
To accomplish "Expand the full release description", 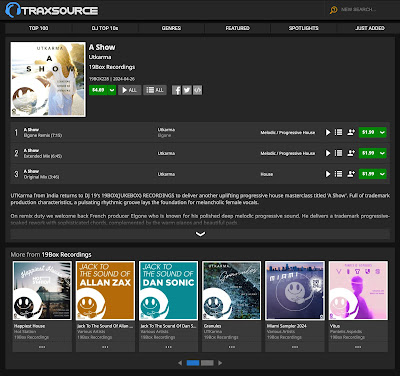I will click(x=200, y=234).
